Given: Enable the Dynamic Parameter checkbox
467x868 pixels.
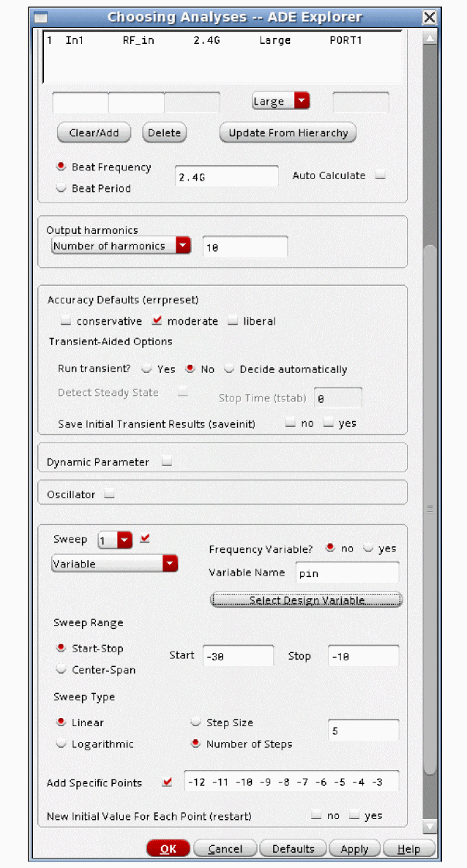Looking at the screenshot, I should [167, 461].
